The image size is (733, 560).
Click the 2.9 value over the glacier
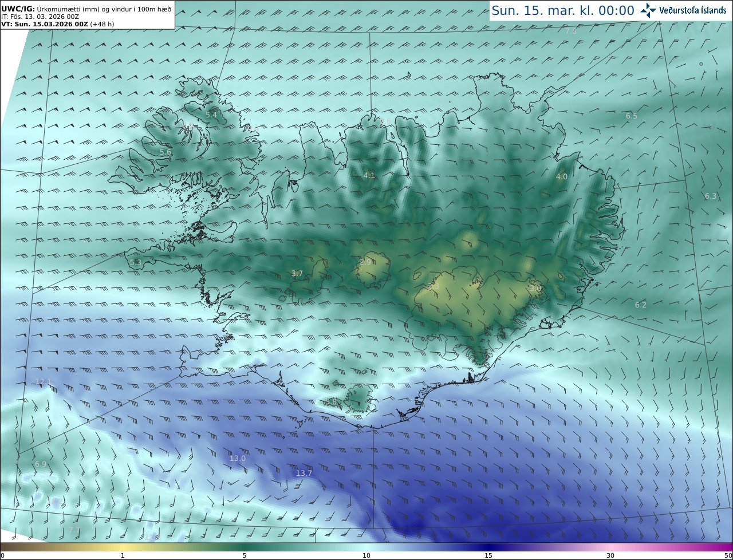365,262
